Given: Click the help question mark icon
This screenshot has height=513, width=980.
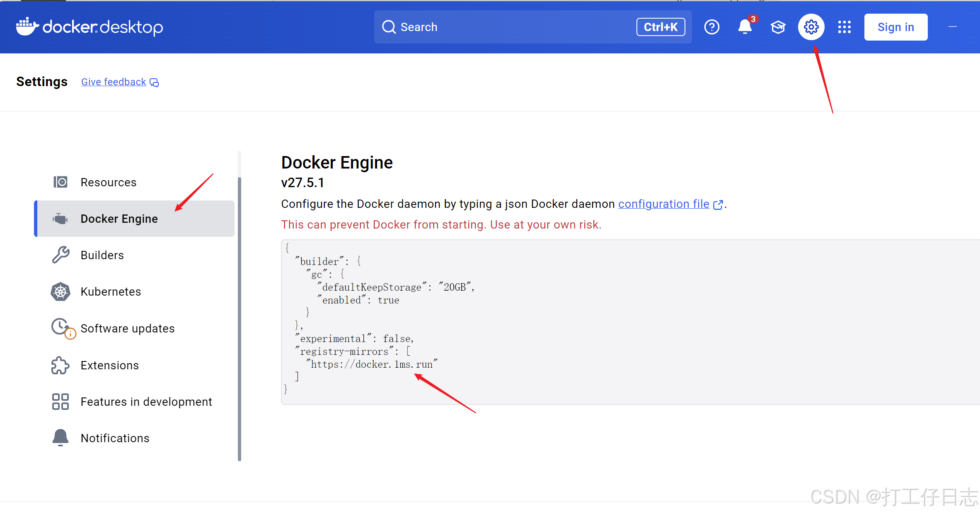Looking at the screenshot, I should (x=711, y=27).
